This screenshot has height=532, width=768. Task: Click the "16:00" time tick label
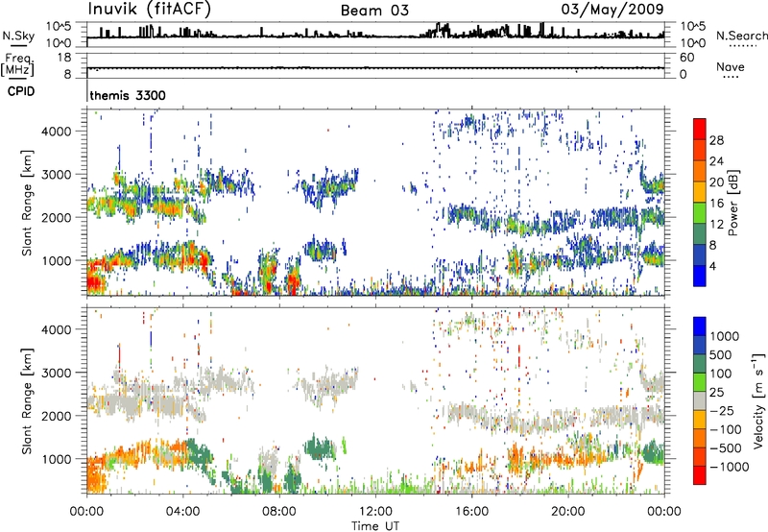[471, 512]
